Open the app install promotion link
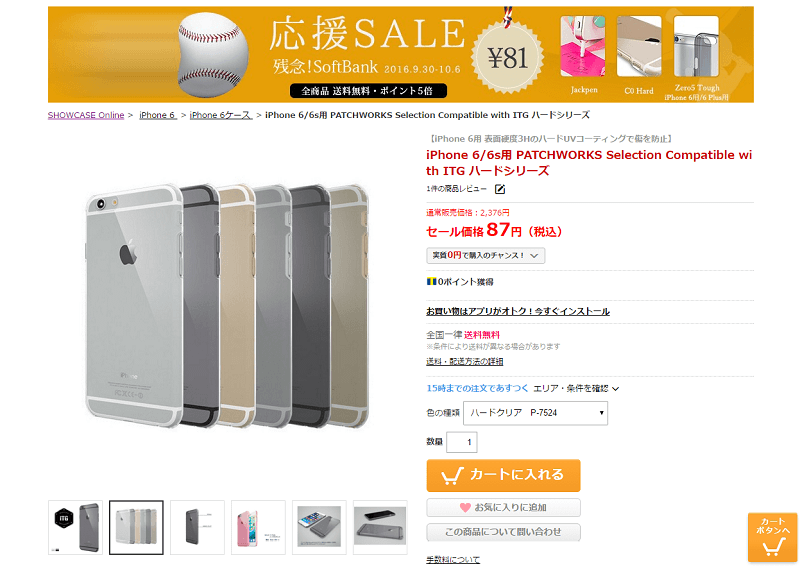 518,311
